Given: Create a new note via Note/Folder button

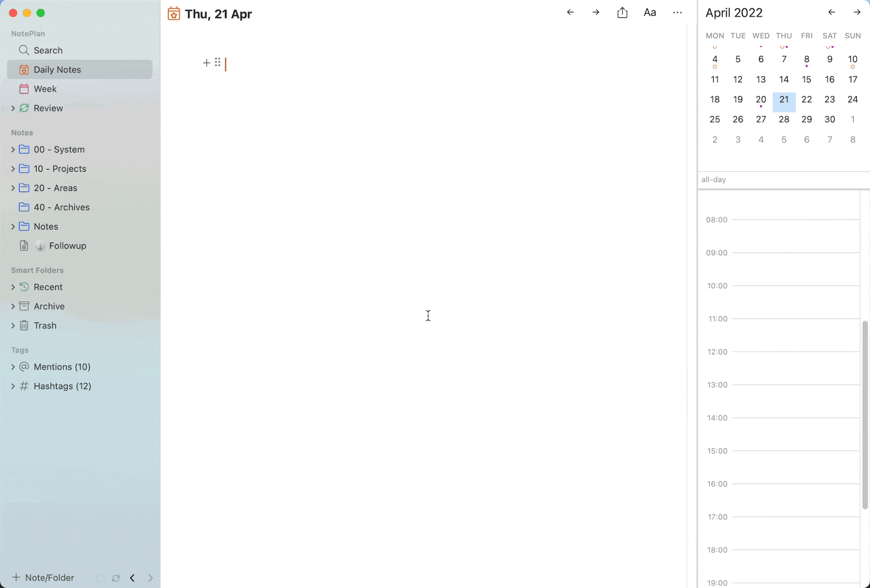Looking at the screenshot, I should point(42,577).
